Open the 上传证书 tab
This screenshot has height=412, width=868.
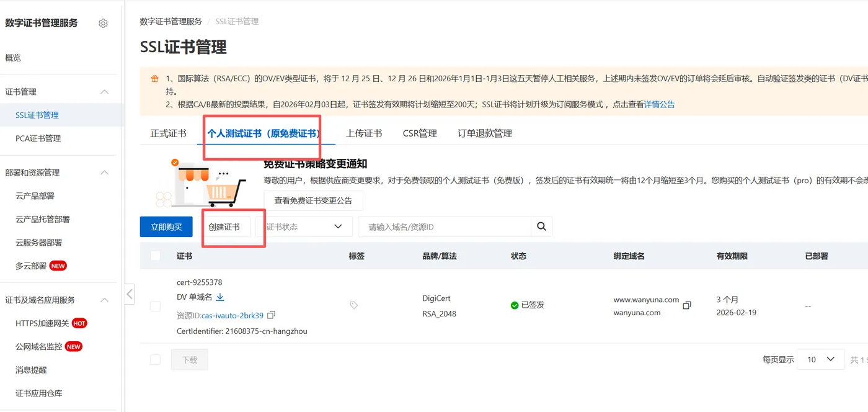(x=364, y=133)
